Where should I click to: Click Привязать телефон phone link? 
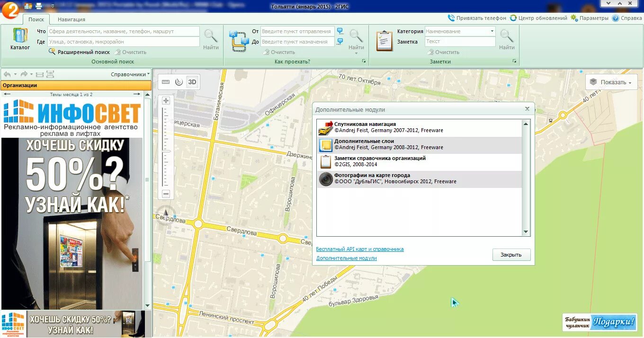477,18
